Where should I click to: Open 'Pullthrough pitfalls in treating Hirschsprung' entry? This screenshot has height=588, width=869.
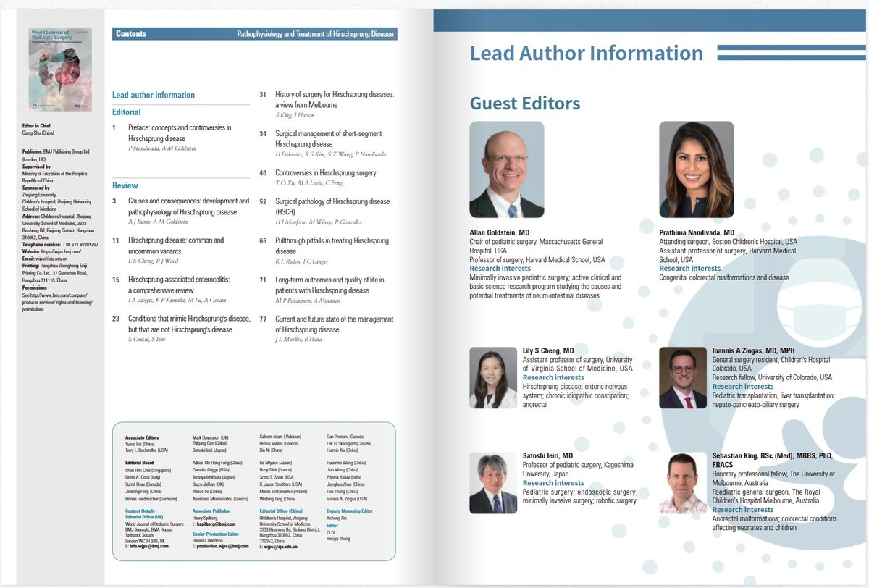332,245
